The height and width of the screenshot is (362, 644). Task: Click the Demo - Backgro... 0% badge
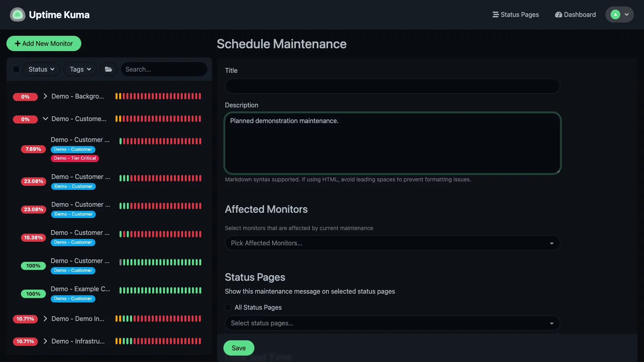(25, 97)
